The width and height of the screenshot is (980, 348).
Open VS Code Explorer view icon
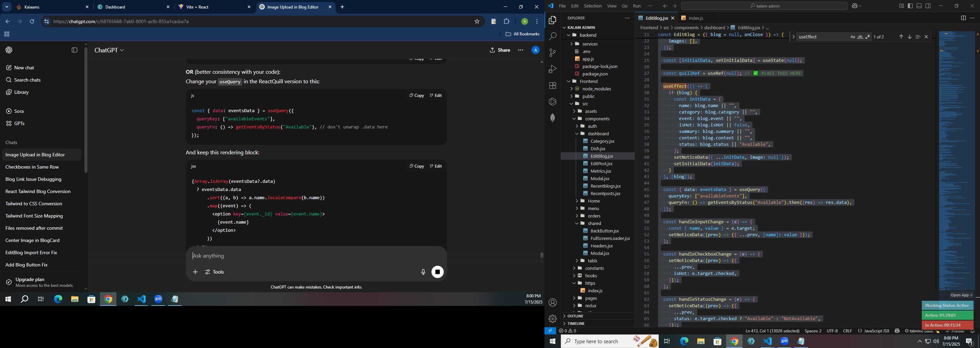point(552,20)
